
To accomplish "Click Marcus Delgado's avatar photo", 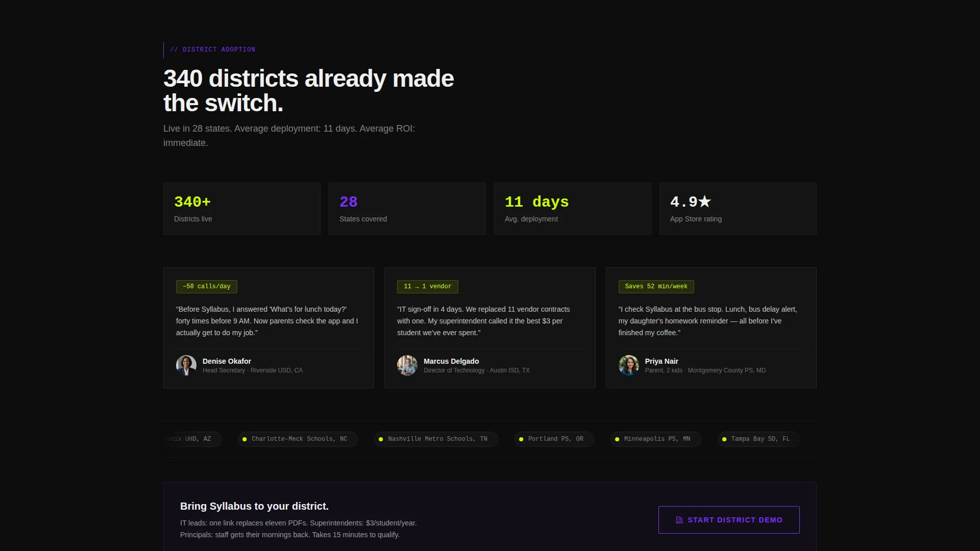I will click(x=407, y=365).
